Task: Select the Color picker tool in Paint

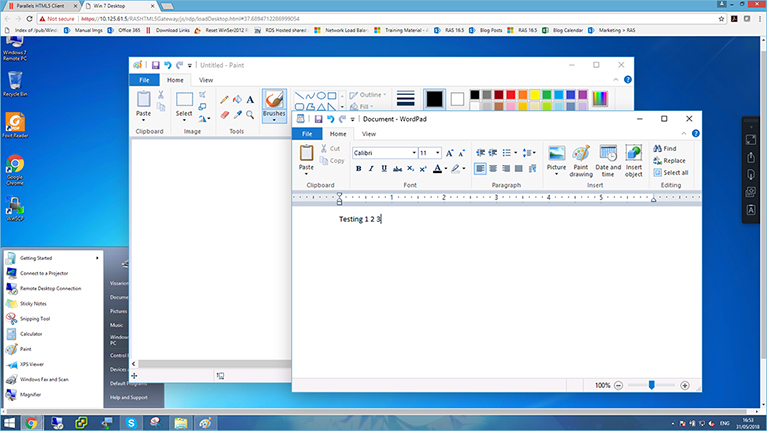Action: [237, 115]
